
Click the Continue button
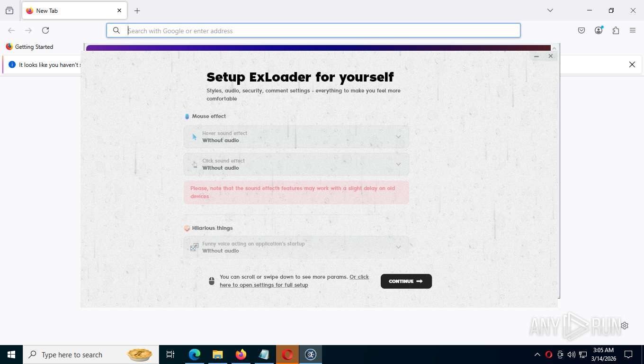coord(406,281)
